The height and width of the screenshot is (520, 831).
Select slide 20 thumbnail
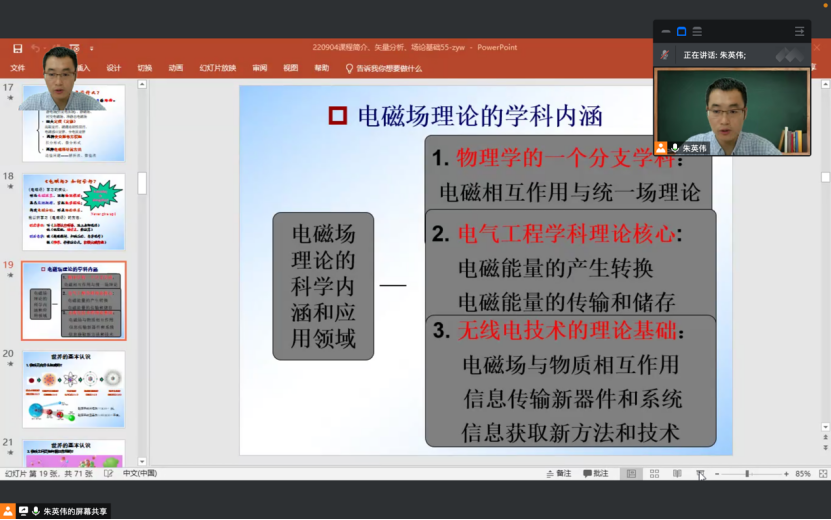(x=73, y=389)
